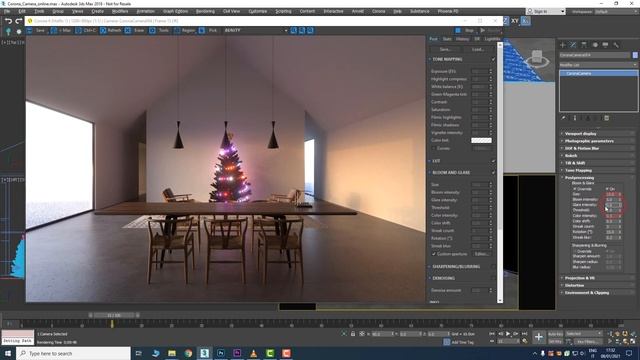Toggle Bloom & Glare Override checkbox
The width and height of the screenshot is (640, 360).
click(x=575, y=189)
